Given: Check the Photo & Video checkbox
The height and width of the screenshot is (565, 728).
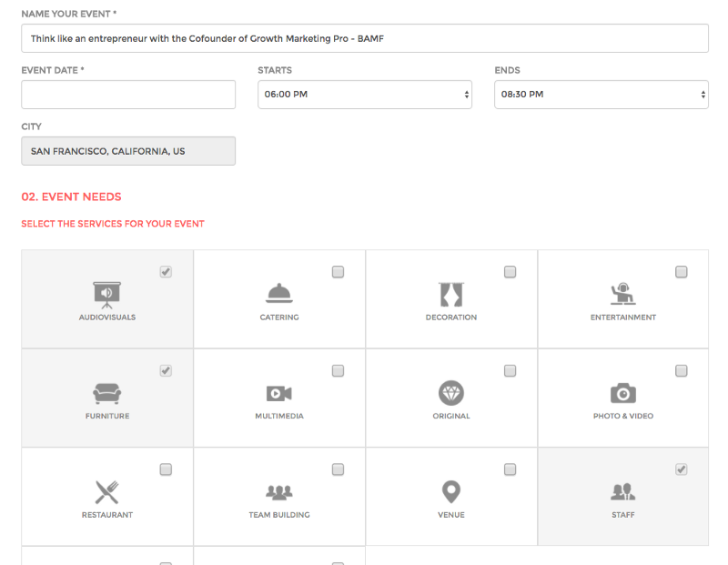Looking at the screenshot, I should (x=681, y=370).
